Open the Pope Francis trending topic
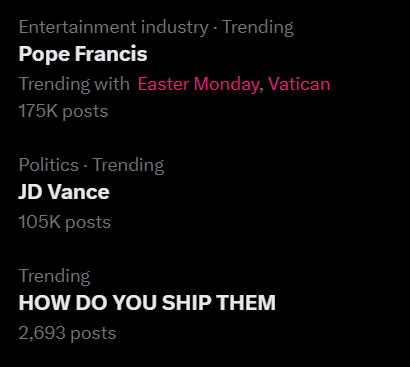The width and height of the screenshot is (410, 367). [83, 54]
